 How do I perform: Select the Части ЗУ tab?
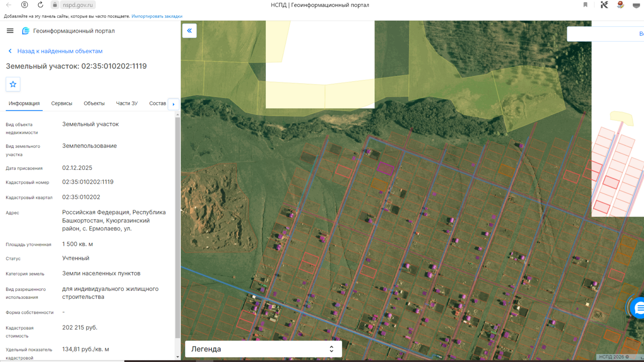127,103
